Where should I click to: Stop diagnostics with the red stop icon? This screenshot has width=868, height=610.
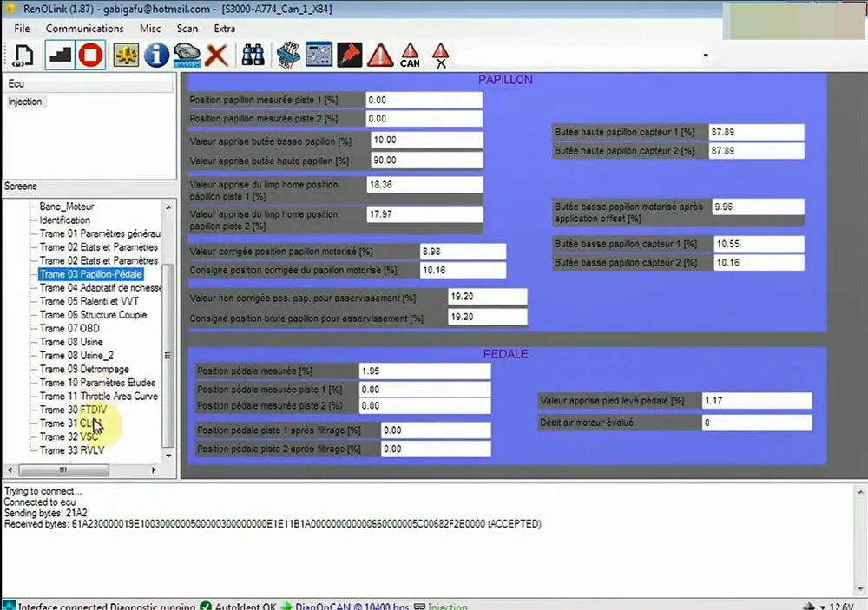pos(91,55)
